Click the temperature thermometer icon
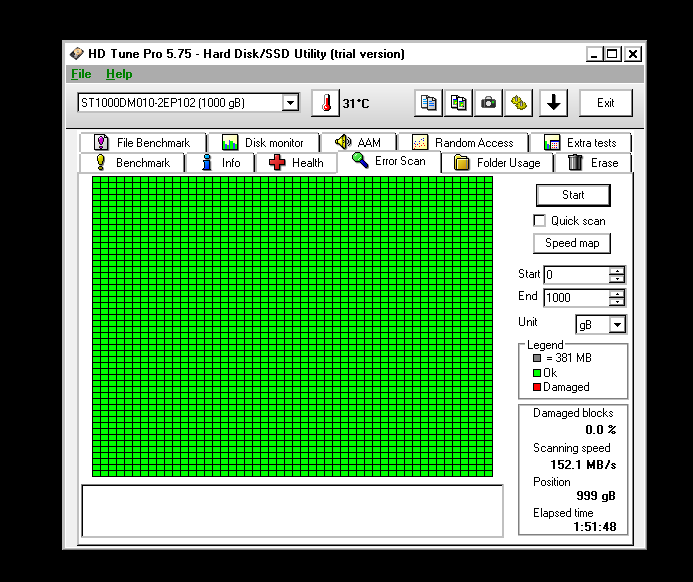 [325, 103]
